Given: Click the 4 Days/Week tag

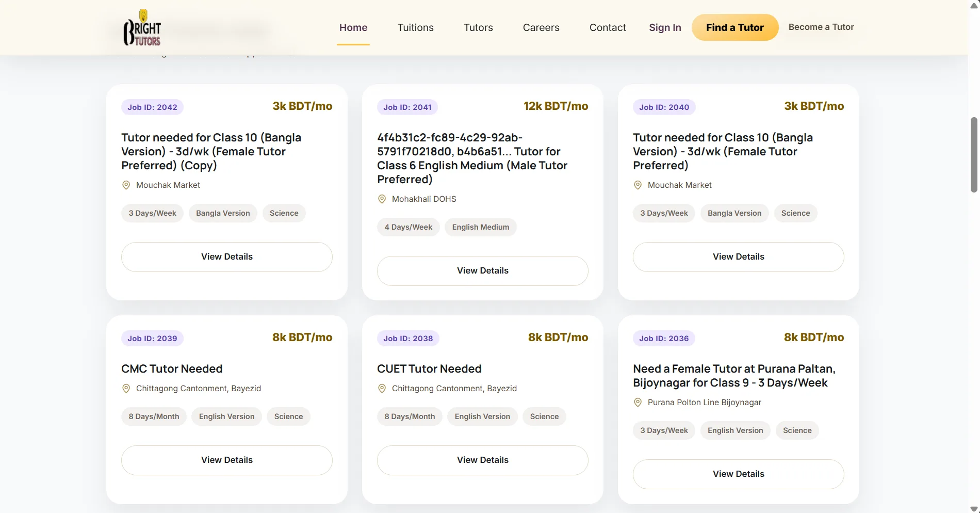Looking at the screenshot, I should [409, 227].
